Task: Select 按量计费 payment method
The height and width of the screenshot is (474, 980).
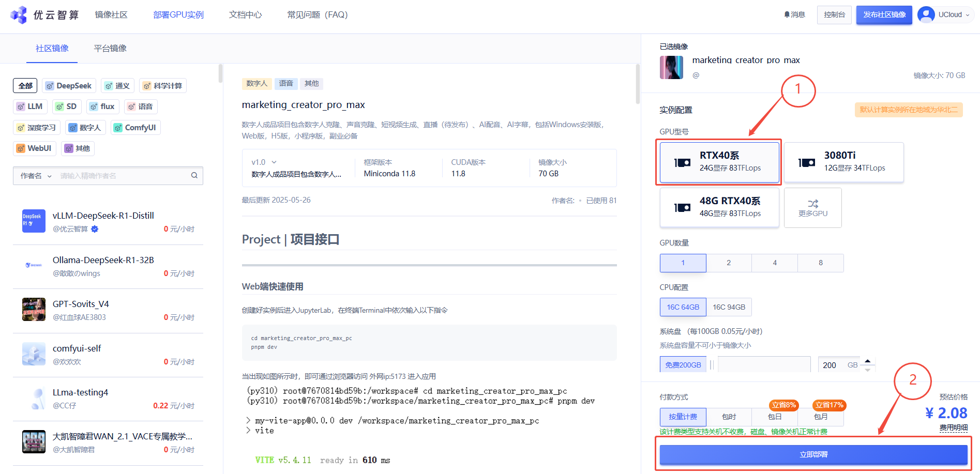Action: pyautogui.click(x=683, y=417)
